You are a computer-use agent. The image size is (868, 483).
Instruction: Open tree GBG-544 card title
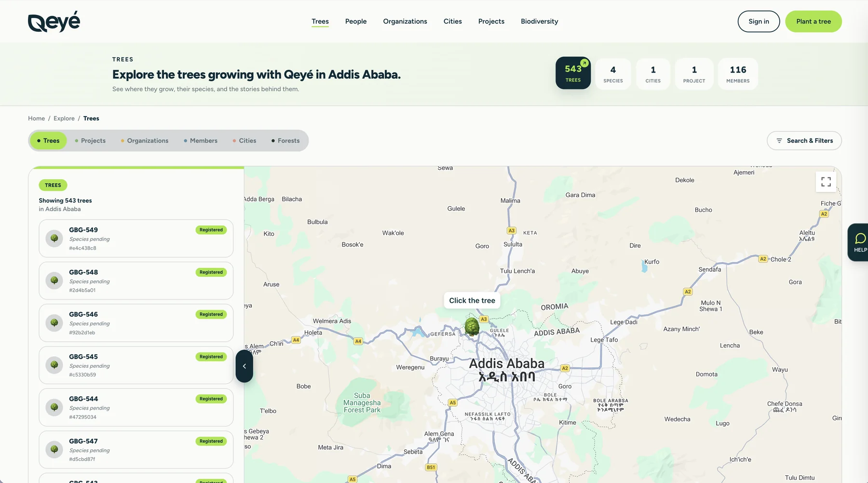83,399
